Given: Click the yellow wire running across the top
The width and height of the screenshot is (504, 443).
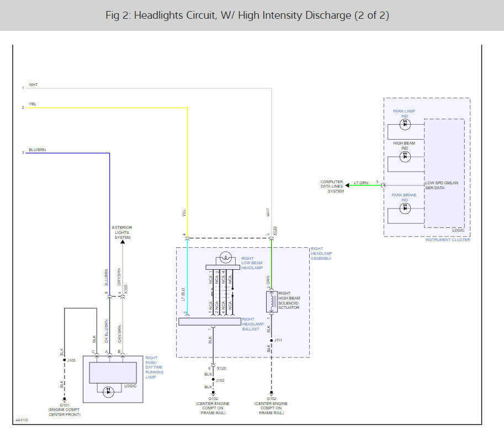Looking at the screenshot, I should 106,108.
